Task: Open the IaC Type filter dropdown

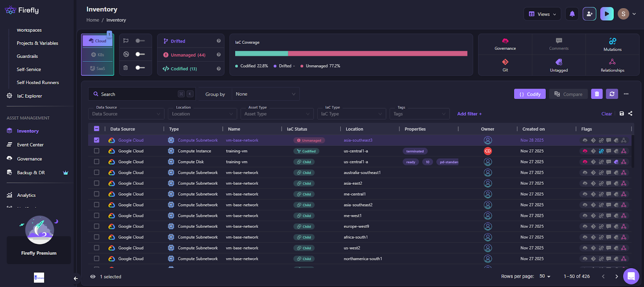Action: (351, 114)
